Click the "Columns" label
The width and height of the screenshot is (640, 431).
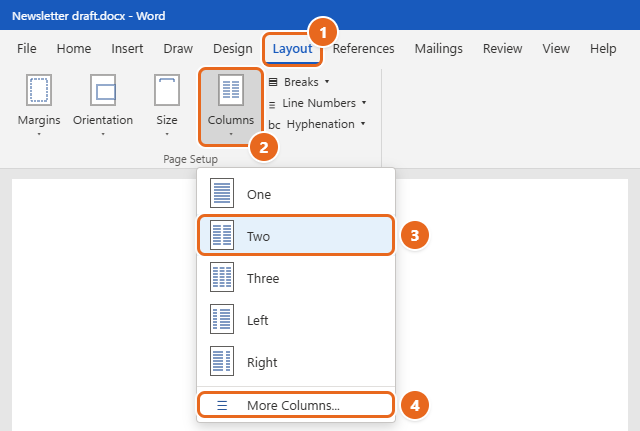(231, 120)
